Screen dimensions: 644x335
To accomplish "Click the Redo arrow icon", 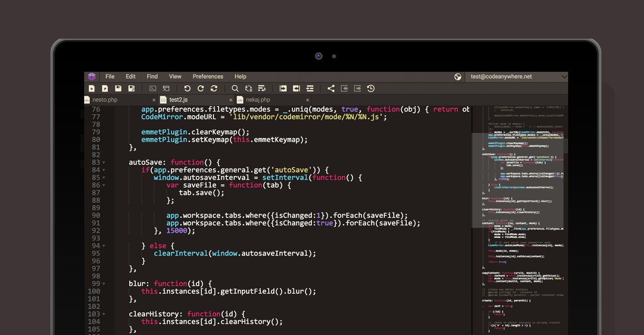I will tap(201, 88).
